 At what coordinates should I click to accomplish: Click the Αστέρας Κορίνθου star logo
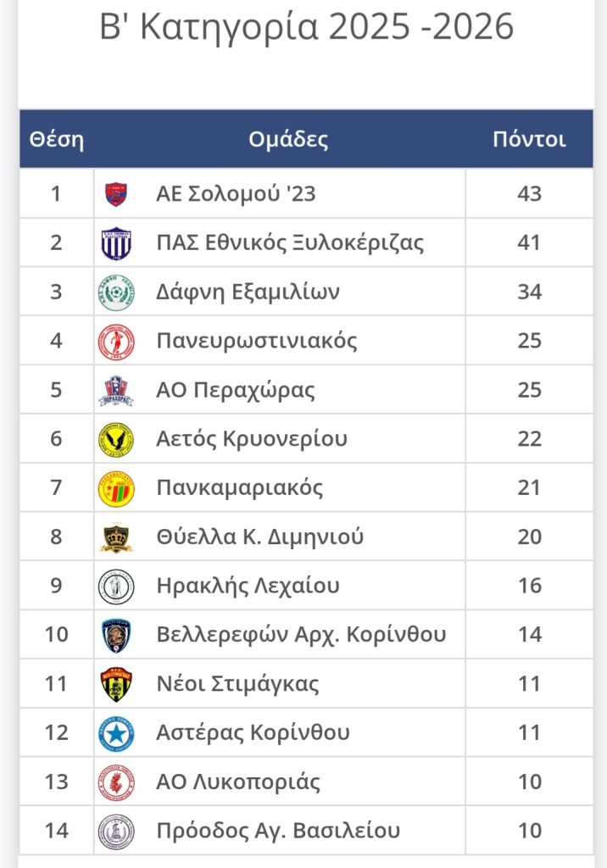(116, 733)
